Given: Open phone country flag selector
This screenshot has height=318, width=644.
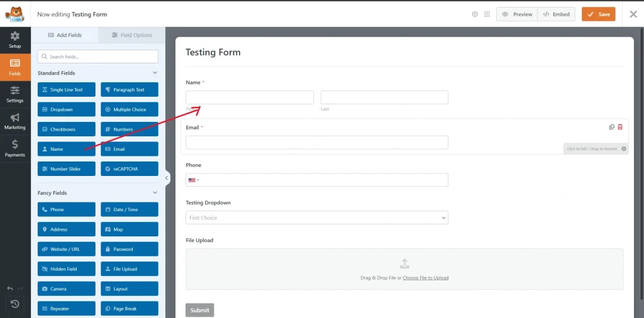Looking at the screenshot, I should click(x=193, y=180).
